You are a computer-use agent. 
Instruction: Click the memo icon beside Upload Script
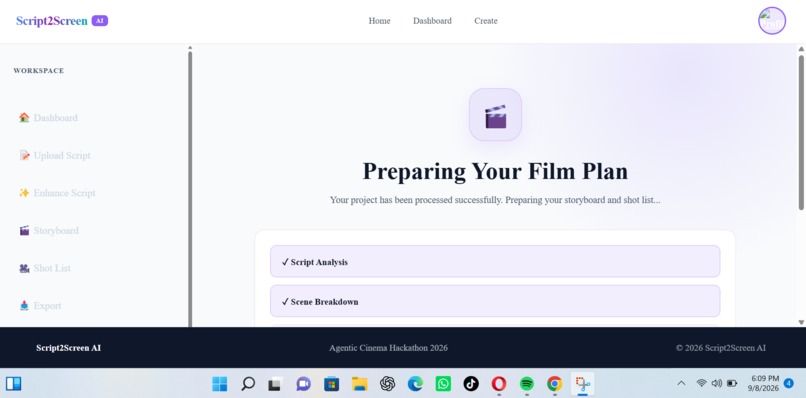tap(24, 155)
